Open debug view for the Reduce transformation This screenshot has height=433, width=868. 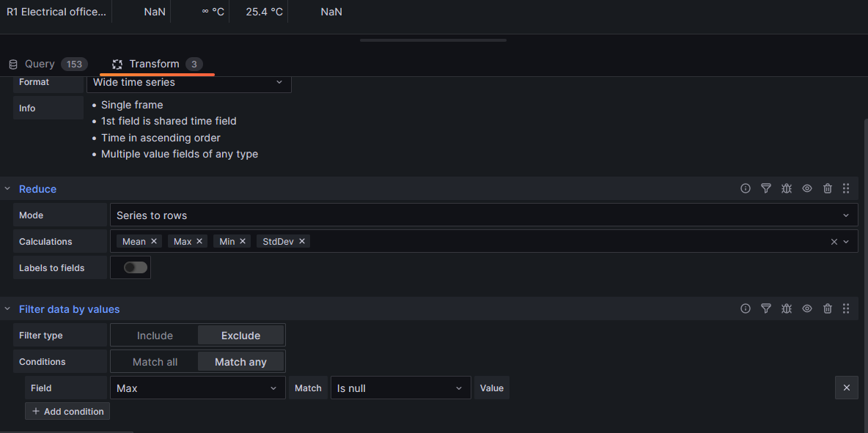[787, 188]
